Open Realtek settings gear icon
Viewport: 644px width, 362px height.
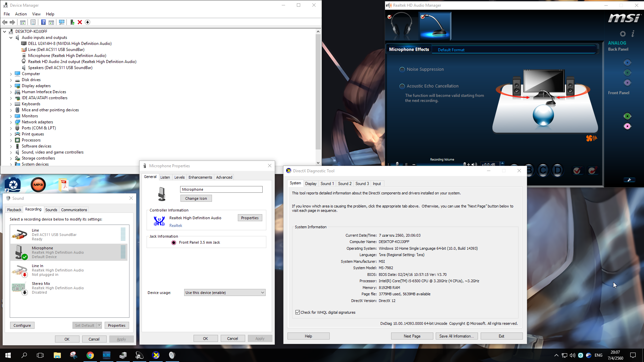pos(623,34)
